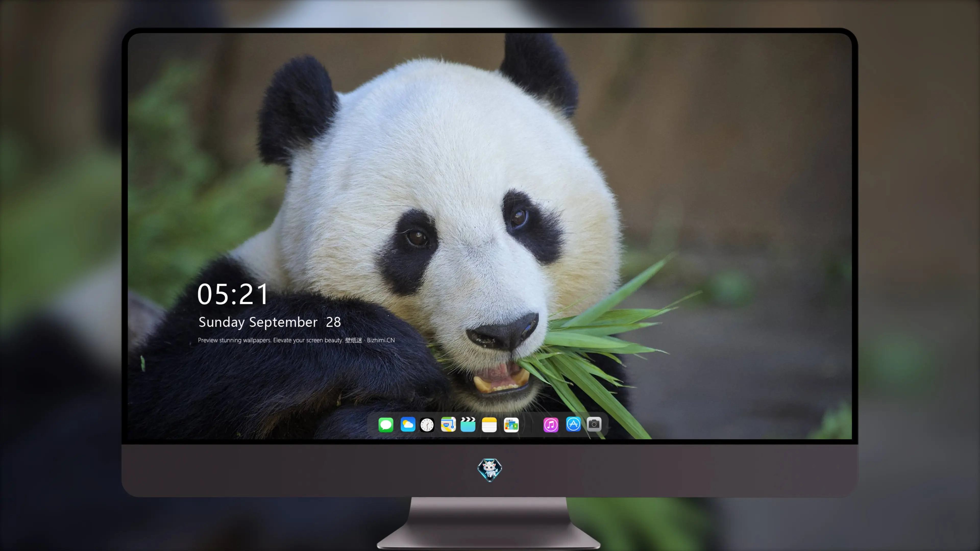Viewport: 980px width, 551px height.
Task: Launch the clapperboard Videos app
Action: (x=468, y=424)
